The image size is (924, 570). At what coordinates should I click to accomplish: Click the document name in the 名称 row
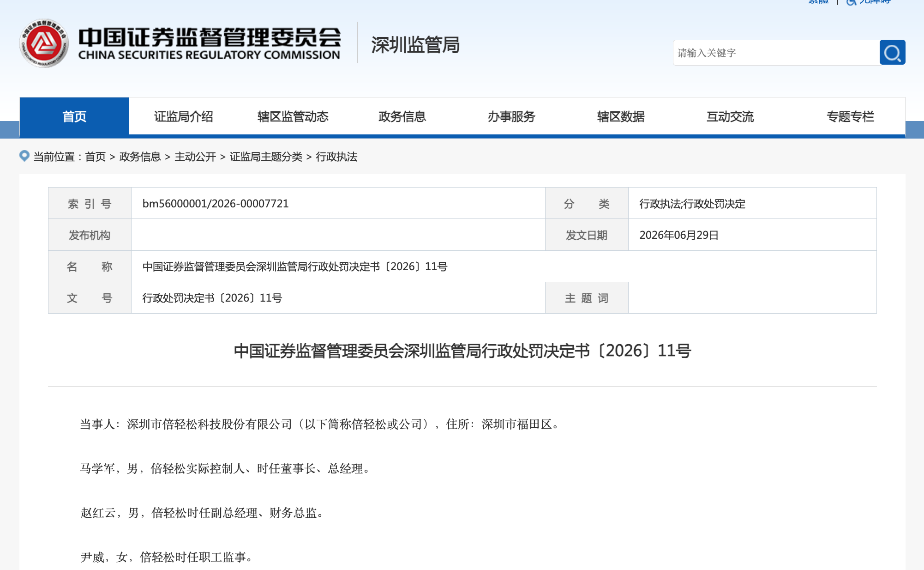tap(295, 267)
